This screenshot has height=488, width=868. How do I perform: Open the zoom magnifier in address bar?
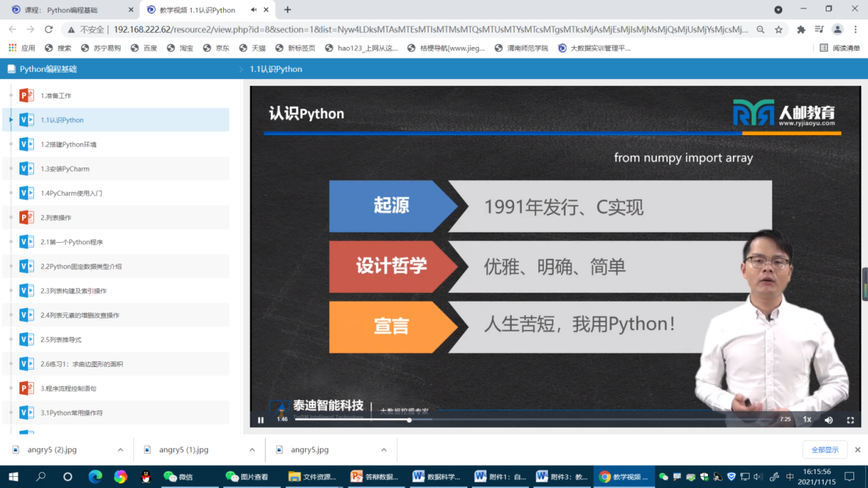761,30
